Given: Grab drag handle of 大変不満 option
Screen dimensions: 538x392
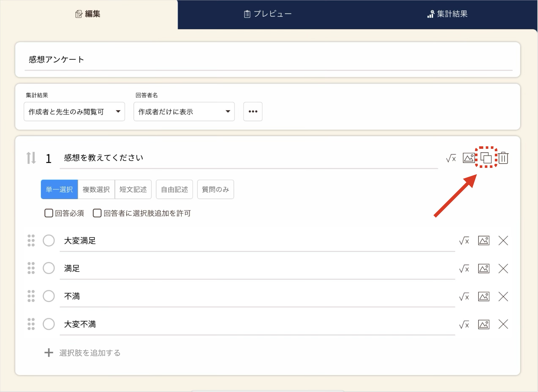Looking at the screenshot, I should [31, 324].
